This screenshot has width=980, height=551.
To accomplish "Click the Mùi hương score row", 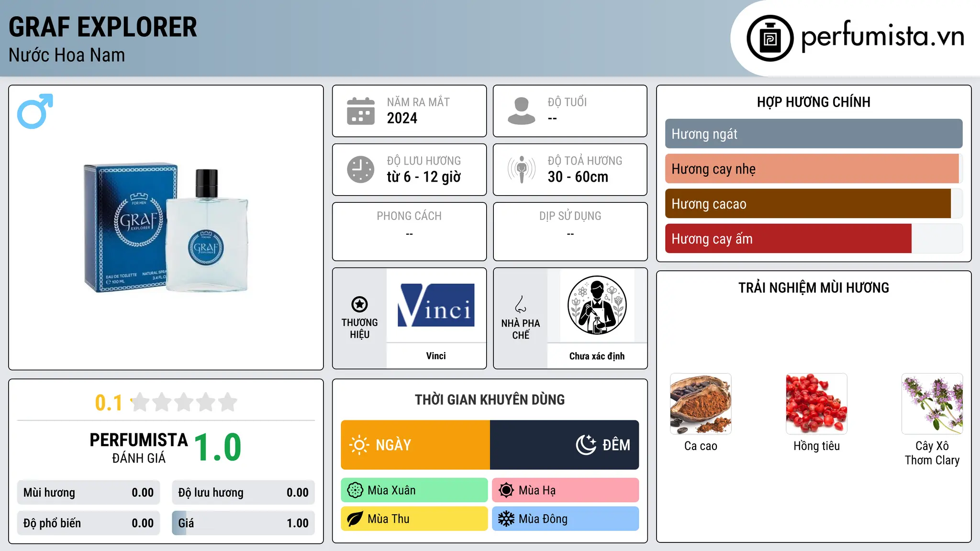I will (89, 493).
